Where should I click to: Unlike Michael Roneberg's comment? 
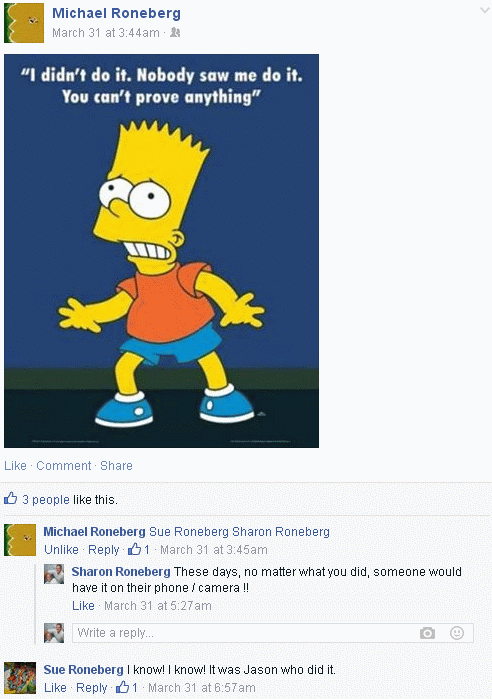61,550
